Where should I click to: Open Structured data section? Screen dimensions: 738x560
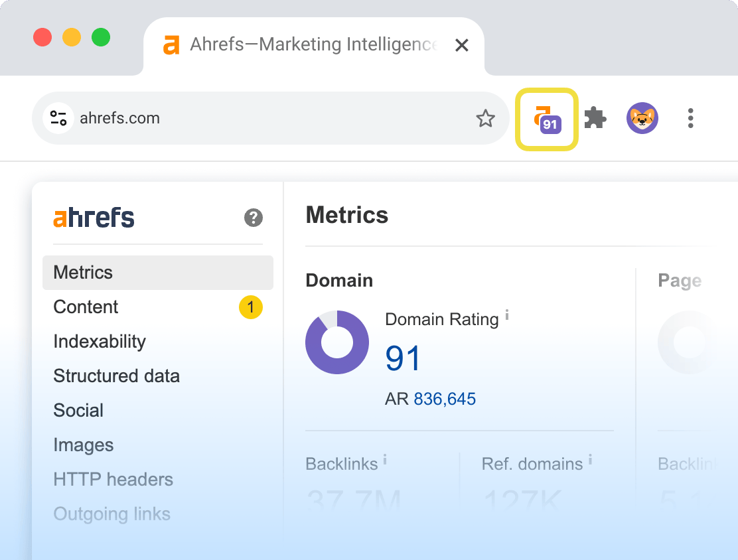(116, 376)
